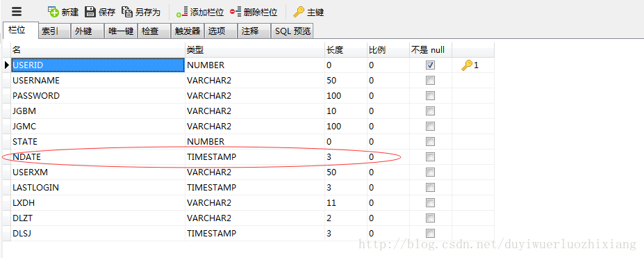
Task: Open the SQL 预览 tab
Action: pyautogui.click(x=292, y=31)
